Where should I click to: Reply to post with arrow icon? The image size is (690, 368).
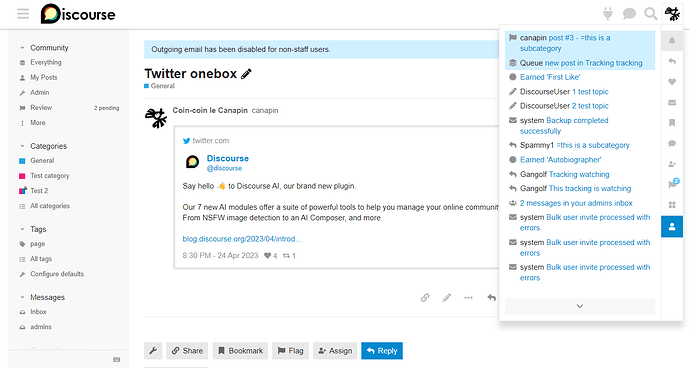pos(492,298)
